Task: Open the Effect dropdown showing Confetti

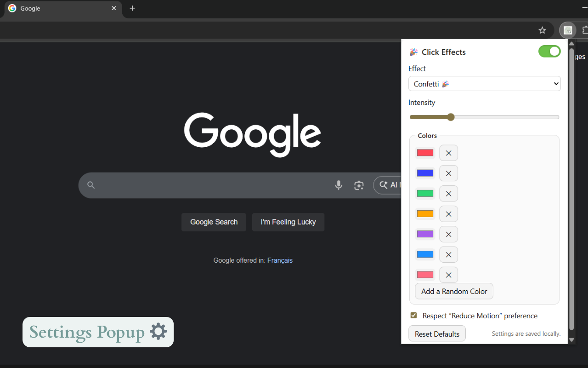Action: (485, 84)
